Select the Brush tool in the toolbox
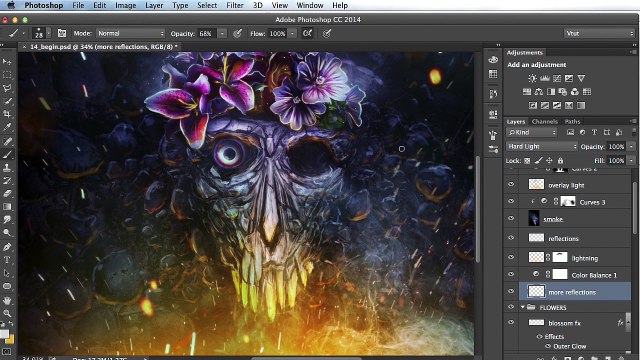The height and width of the screenshot is (360, 640). 7,154
